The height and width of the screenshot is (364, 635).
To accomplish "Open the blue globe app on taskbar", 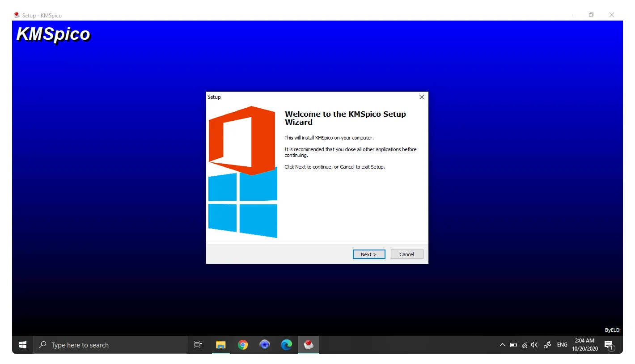I will click(265, 345).
